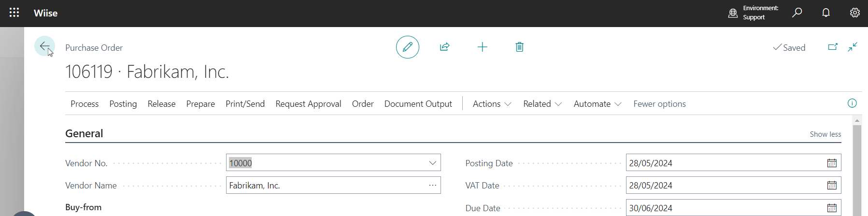
Task: Expand the Actions menu
Action: [492, 104]
